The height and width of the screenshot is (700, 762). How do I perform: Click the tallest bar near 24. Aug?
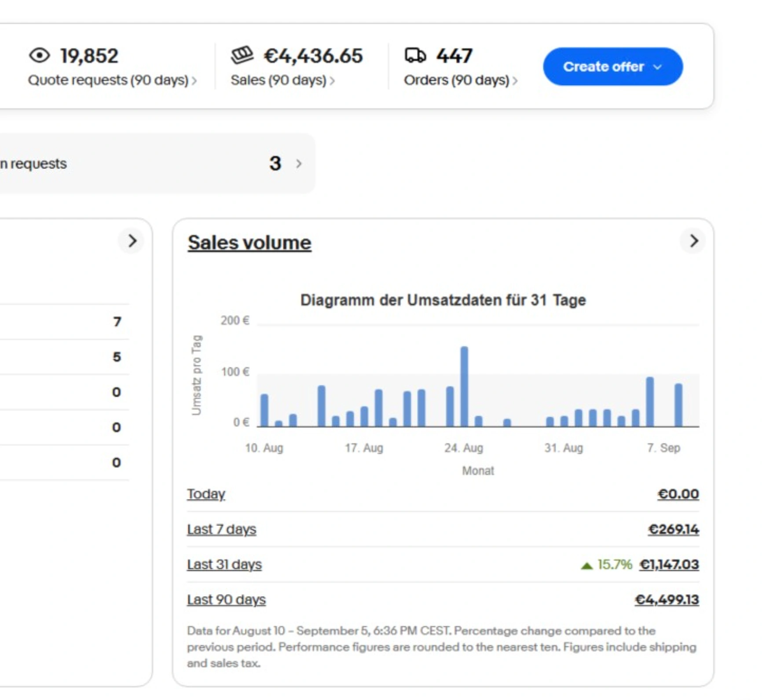(x=464, y=386)
